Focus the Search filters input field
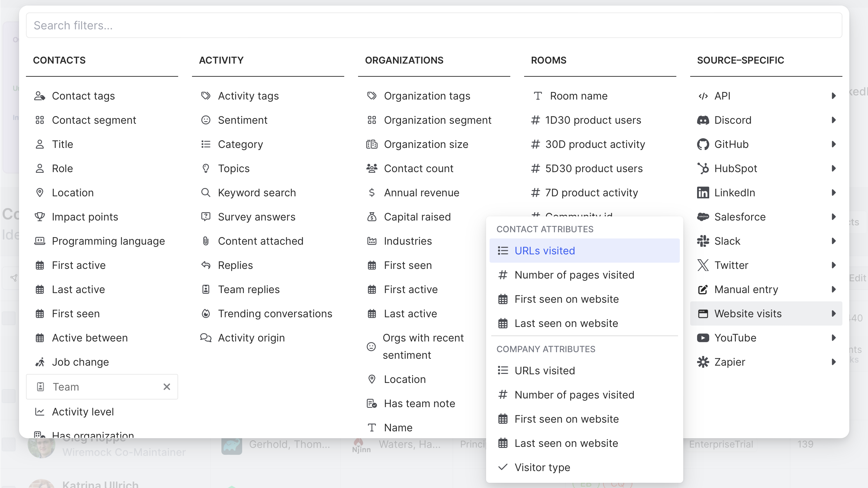 coord(434,26)
